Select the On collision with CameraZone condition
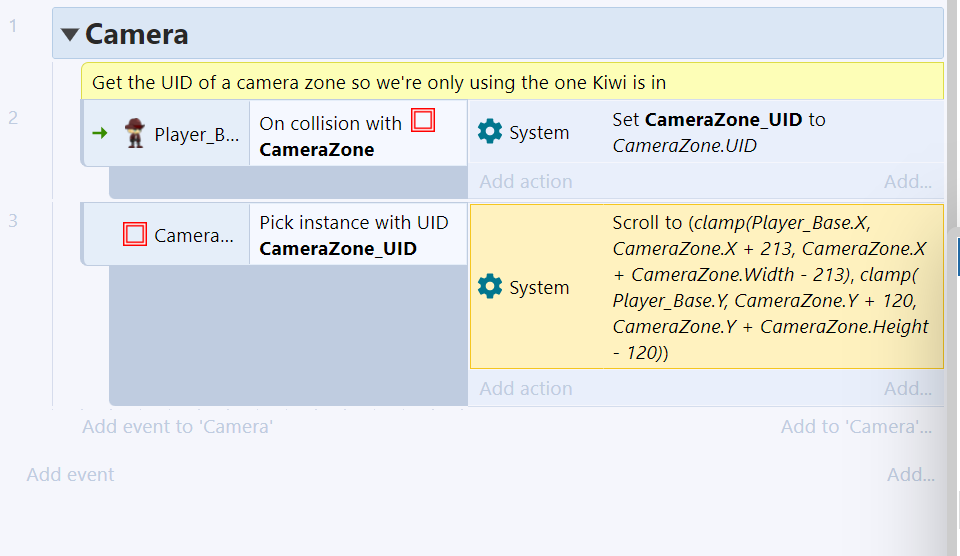Viewport: 960px width, 556px height. click(358, 134)
